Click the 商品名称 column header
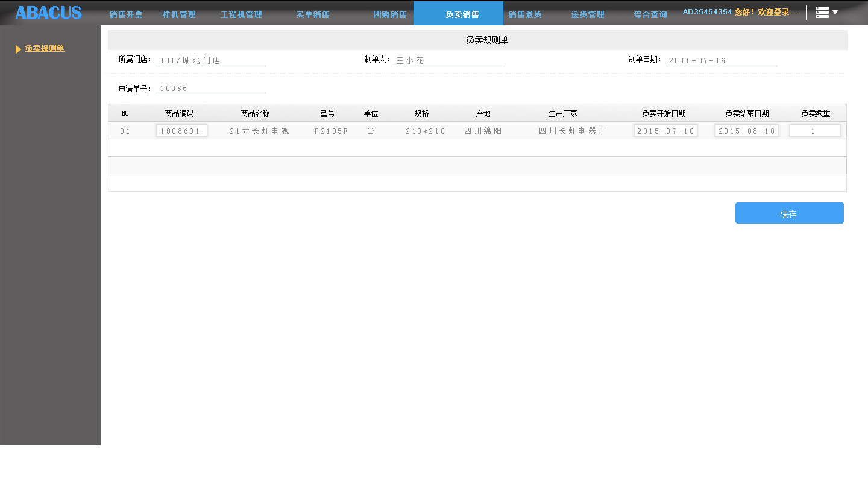The width and height of the screenshot is (868, 482). tap(256, 113)
